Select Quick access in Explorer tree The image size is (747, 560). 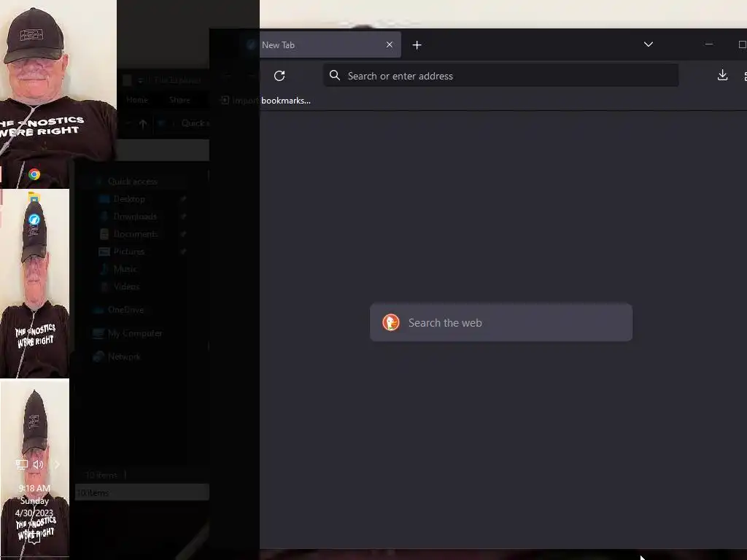[133, 182]
